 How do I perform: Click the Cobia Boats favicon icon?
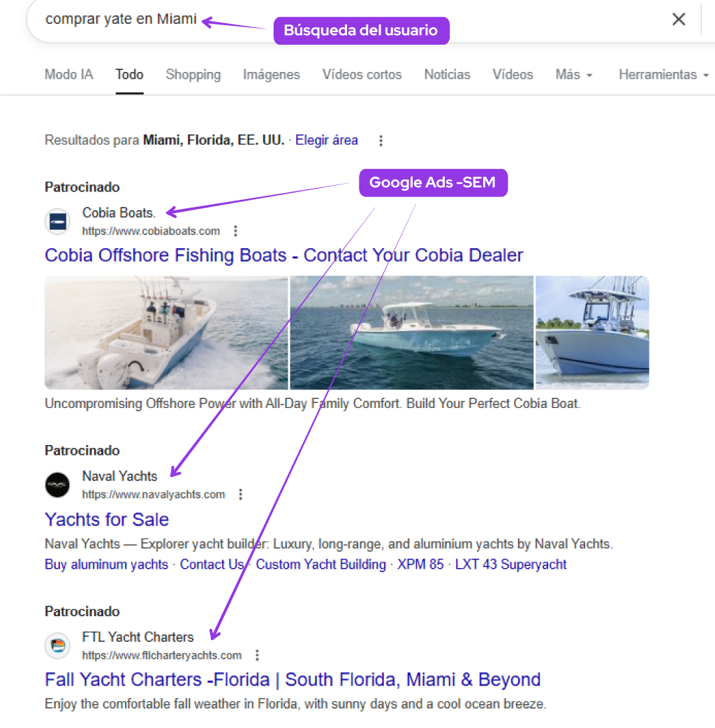57,221
